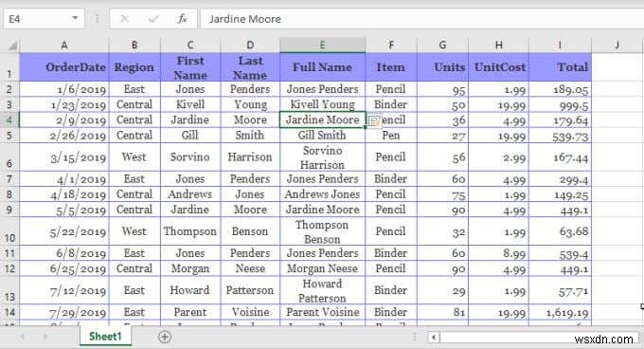Click the Enter checkmark formula bar icon
This screenshot has height=349, width=644.
[153, 19]
